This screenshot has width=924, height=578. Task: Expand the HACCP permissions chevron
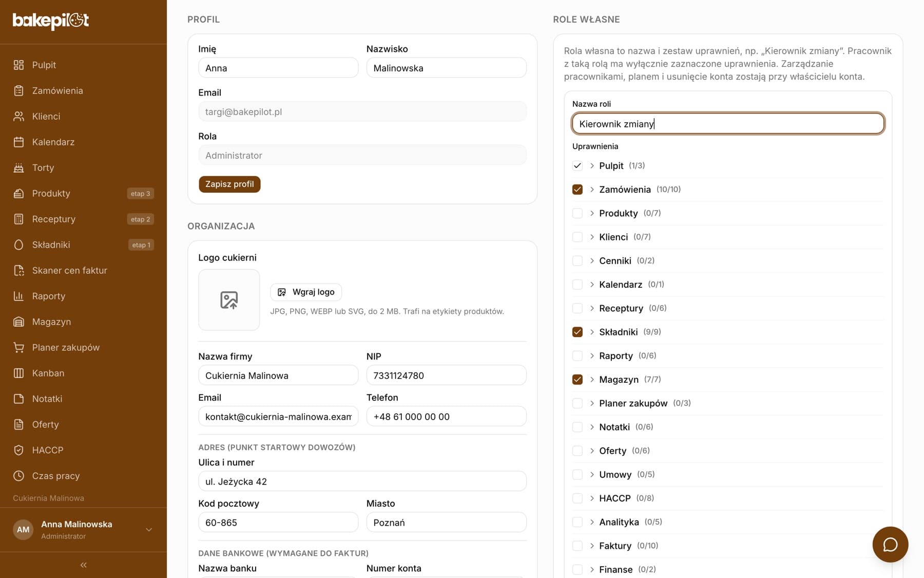[x=592, y=498]
